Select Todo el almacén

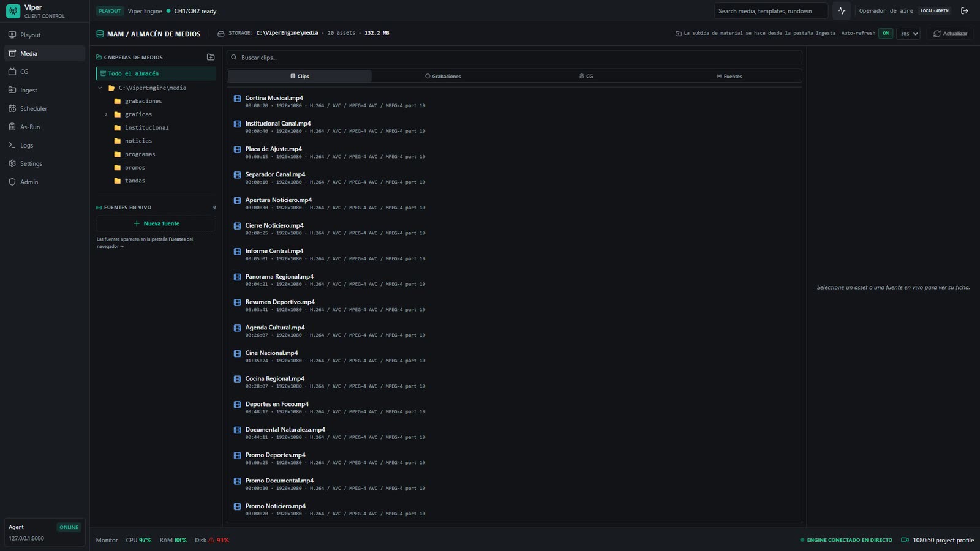click(156, 73)
